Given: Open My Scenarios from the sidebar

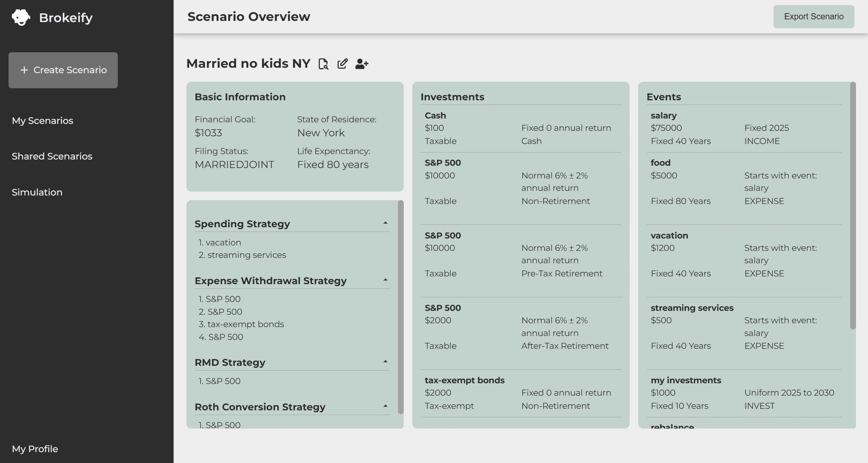Looking at the screenshot, I should click(42, 120).
